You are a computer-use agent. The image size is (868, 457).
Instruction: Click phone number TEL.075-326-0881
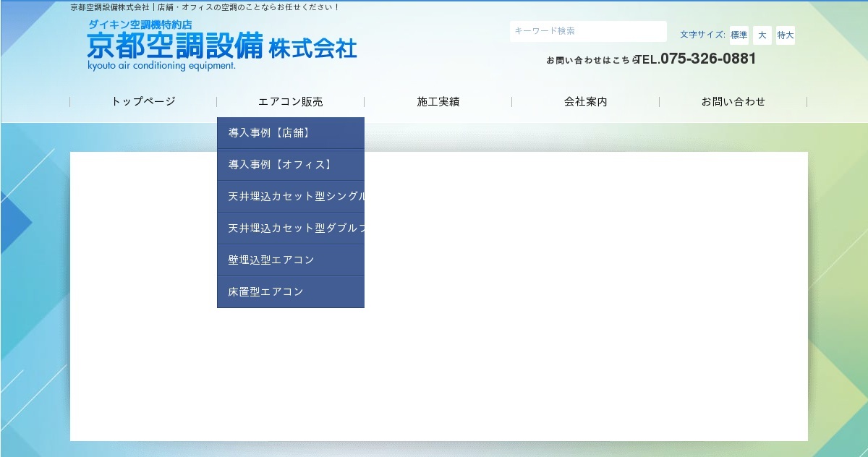point(696,59)
